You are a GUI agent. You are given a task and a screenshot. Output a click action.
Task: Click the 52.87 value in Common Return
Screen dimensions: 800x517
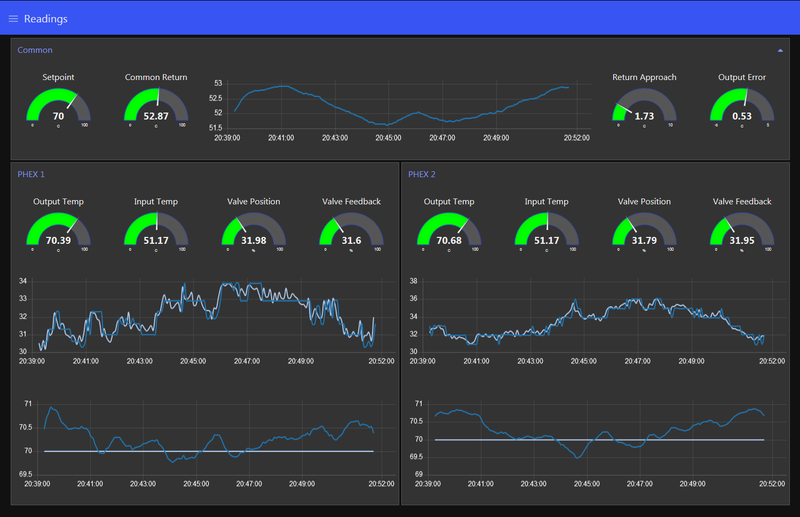[156, 116]
